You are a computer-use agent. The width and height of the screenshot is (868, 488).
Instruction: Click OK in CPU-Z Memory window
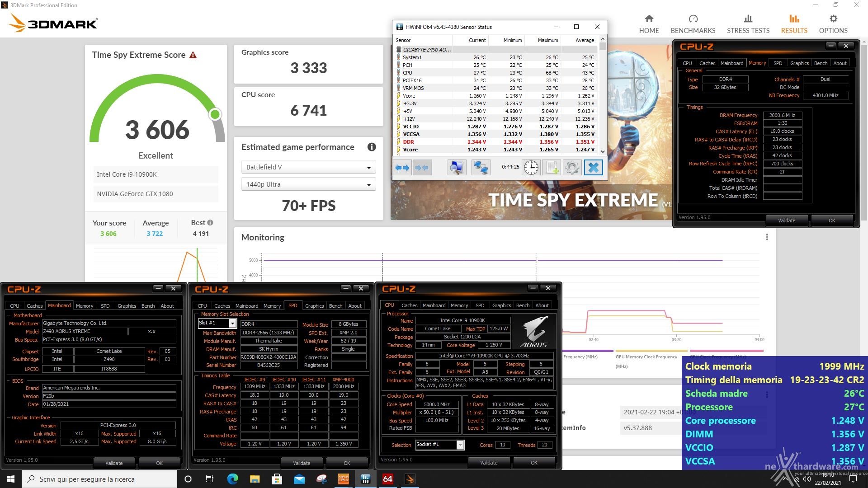(x=832, y=221)
